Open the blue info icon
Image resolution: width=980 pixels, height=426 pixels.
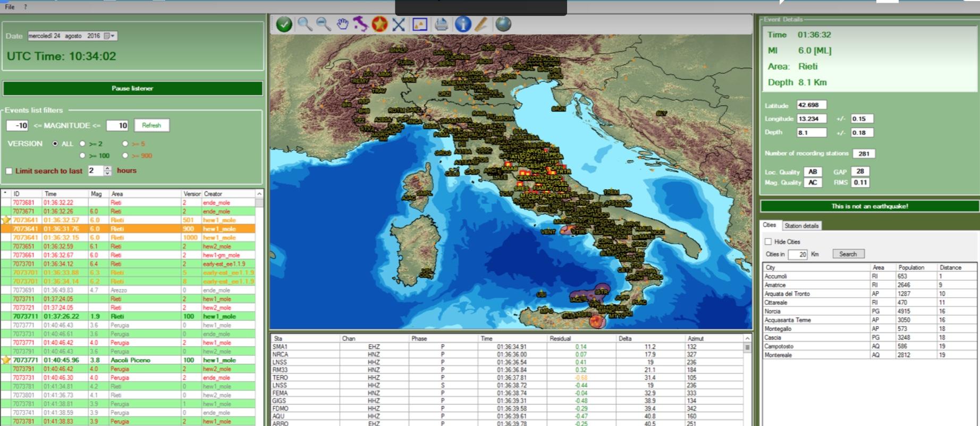click(463, 24)
